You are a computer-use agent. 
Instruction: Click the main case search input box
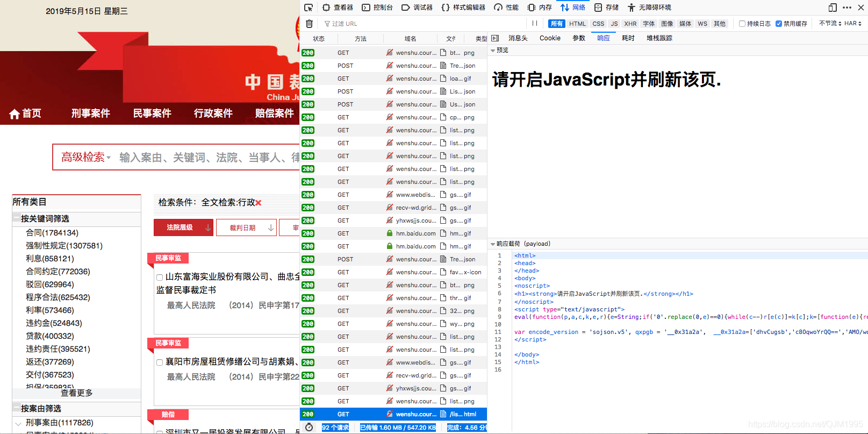click(209, 157)
